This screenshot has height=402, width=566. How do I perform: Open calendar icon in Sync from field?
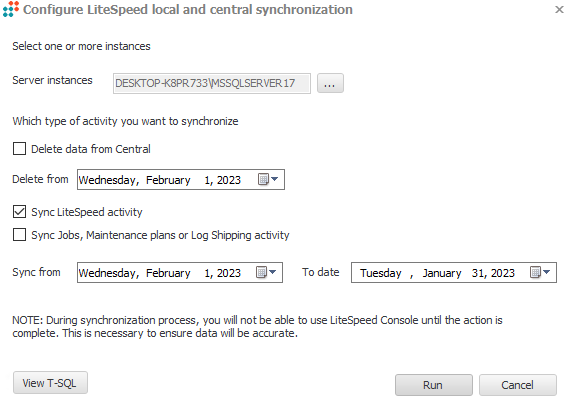(261, 272)
